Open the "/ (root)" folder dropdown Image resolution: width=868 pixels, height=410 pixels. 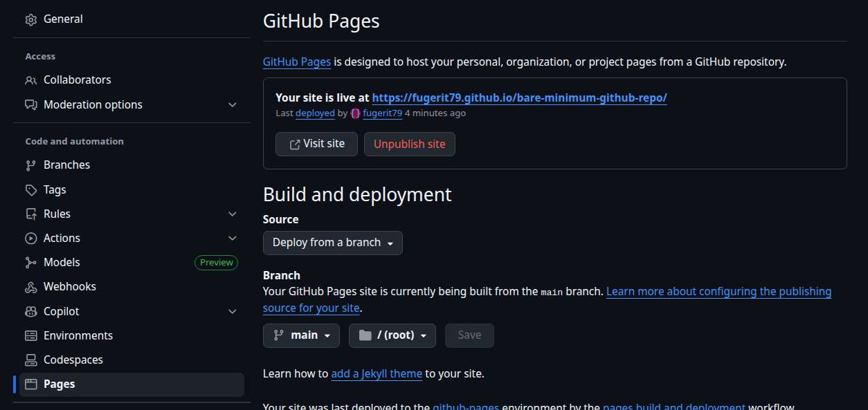click(x=392, y=335)
